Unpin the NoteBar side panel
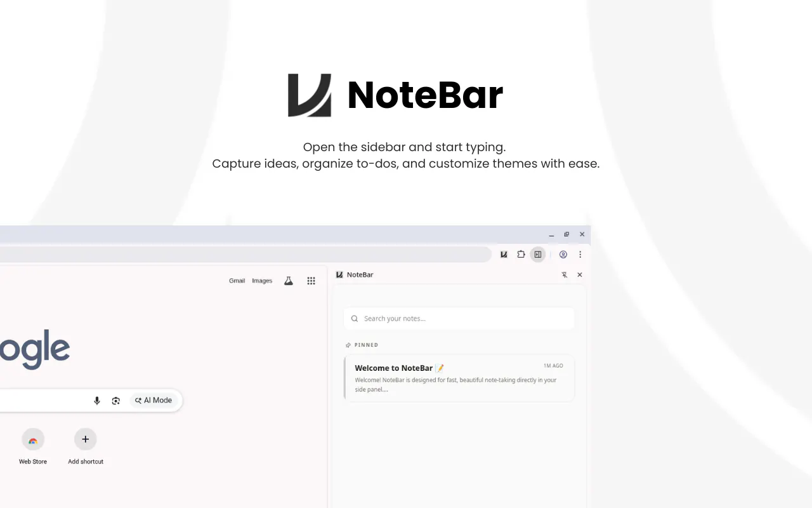Screen dimensions: 812x508 click(565, 275)
